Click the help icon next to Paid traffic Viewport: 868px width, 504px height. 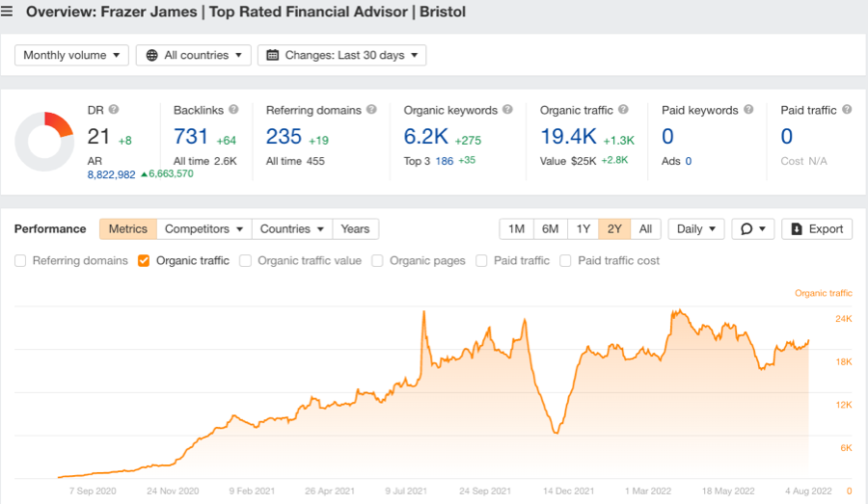point(847,111)
